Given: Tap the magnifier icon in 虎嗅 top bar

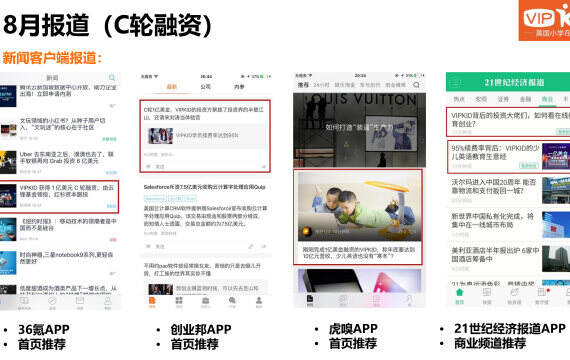Looking at the screenshot, I should pos(416,85).
